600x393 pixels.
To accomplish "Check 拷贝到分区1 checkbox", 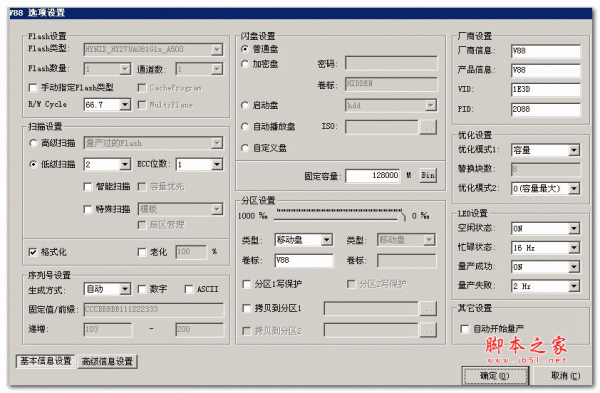I will [x=247, y=308].
